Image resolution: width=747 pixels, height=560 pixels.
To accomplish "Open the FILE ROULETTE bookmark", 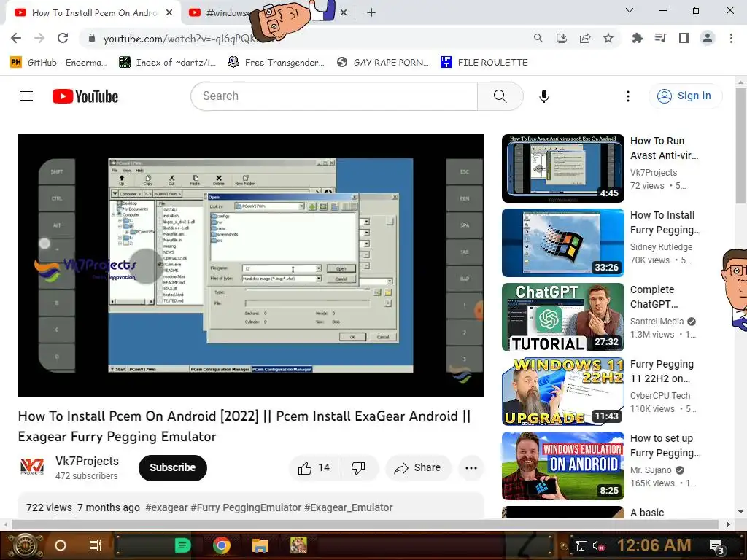I will [x=484, y=63].
